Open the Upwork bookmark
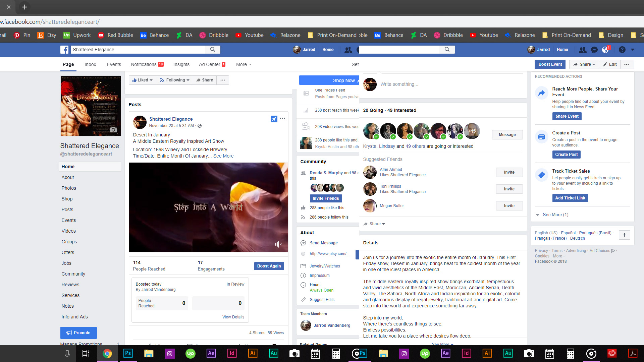644x362 pixels. tap(77, 35)
